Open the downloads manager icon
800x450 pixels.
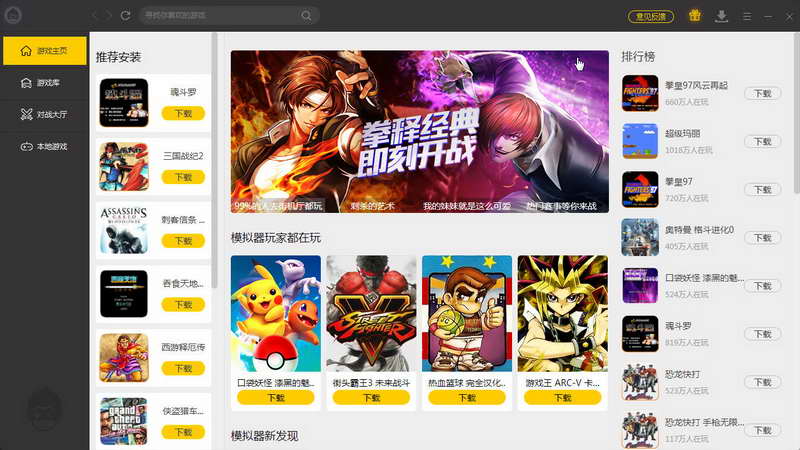pyautogui.click(x=721, y=16)
